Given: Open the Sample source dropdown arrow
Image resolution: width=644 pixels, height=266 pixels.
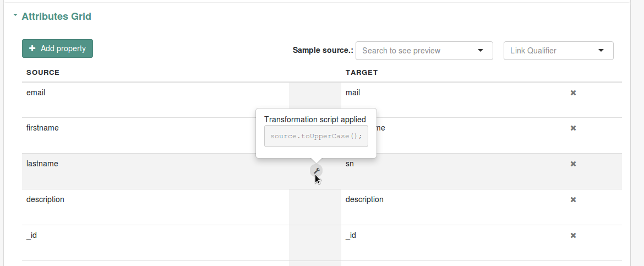Looking at the screenshot, I should click(480, 51).
